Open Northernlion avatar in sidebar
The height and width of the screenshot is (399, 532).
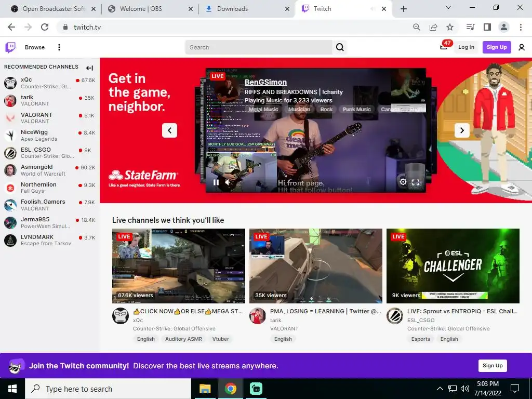point(10,188)
